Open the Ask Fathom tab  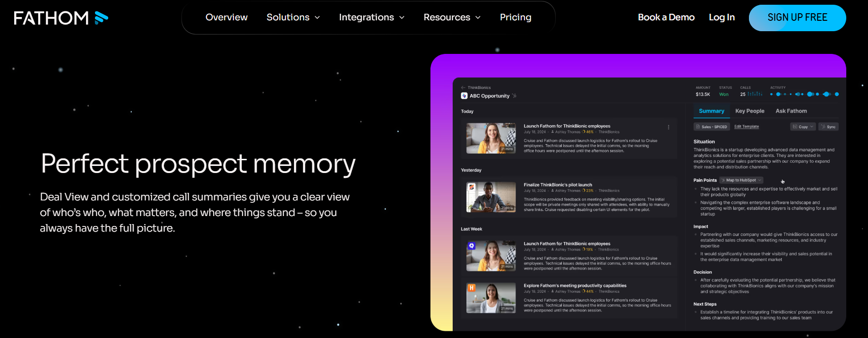[x=791, y=111]
